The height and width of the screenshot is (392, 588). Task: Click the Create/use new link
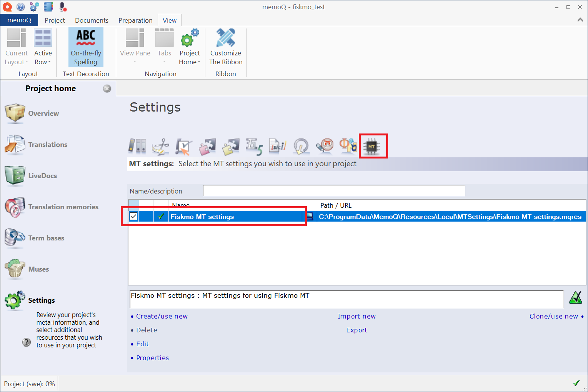tap(162, 316)
